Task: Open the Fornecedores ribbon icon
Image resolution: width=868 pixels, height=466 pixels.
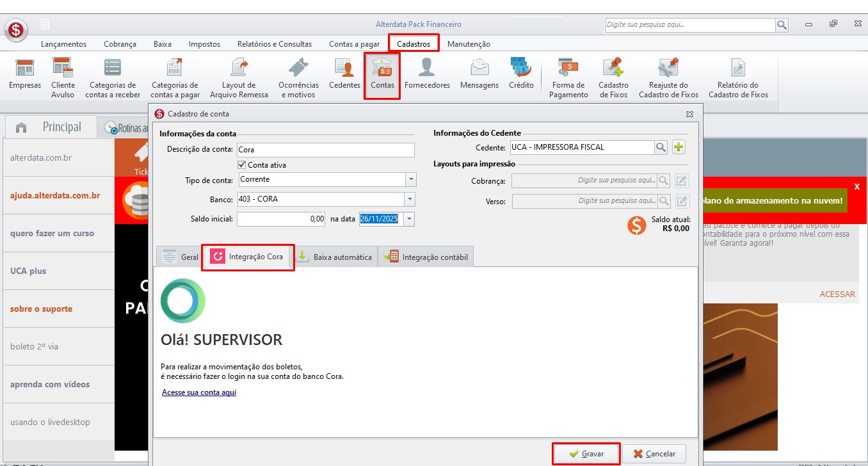Action: pyautogui.click(x=427, y=75)
